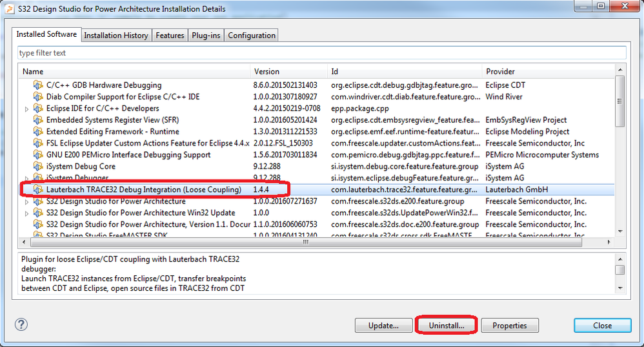644x347 pixels.
Task: Click the description pane scroll up arrow
Action: (620, 259)
